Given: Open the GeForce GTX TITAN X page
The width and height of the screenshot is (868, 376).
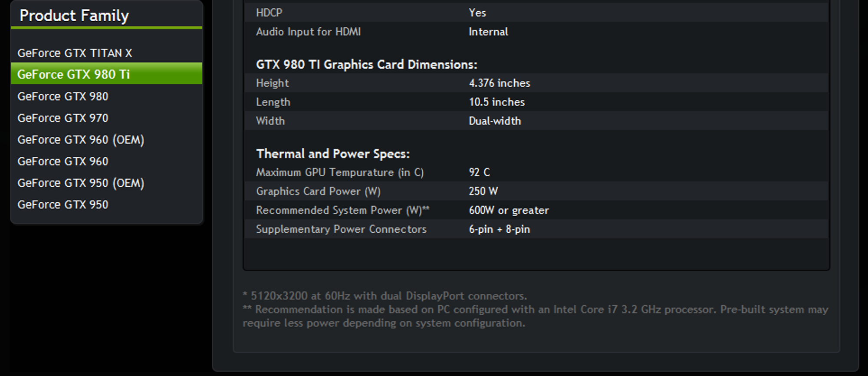Looking at the screenshot, I should point(75,53).
